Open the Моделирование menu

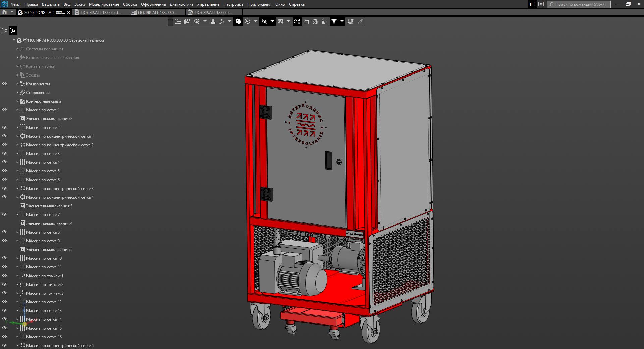point(104,4)
